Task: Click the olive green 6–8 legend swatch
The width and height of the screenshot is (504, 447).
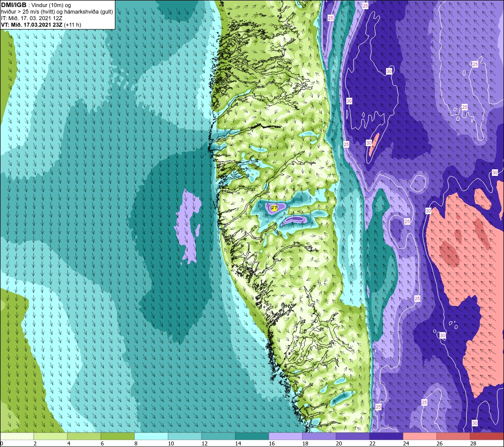Action: pos(117,436)
